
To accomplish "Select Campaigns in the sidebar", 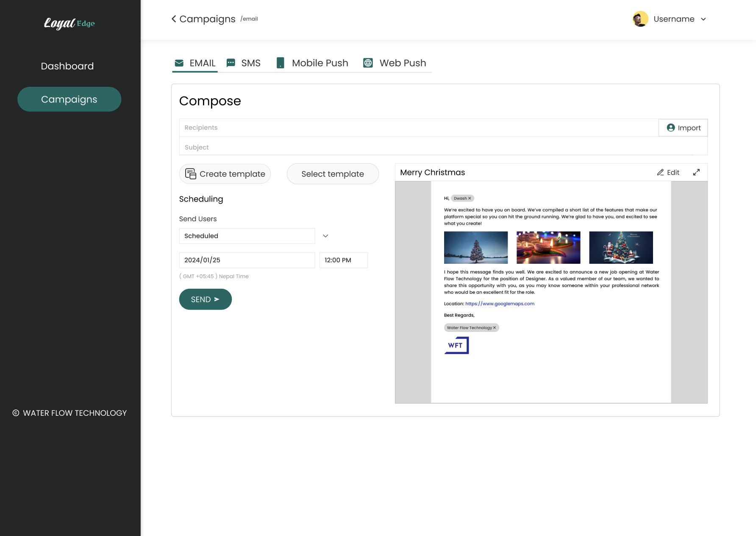I will (69, 99).
